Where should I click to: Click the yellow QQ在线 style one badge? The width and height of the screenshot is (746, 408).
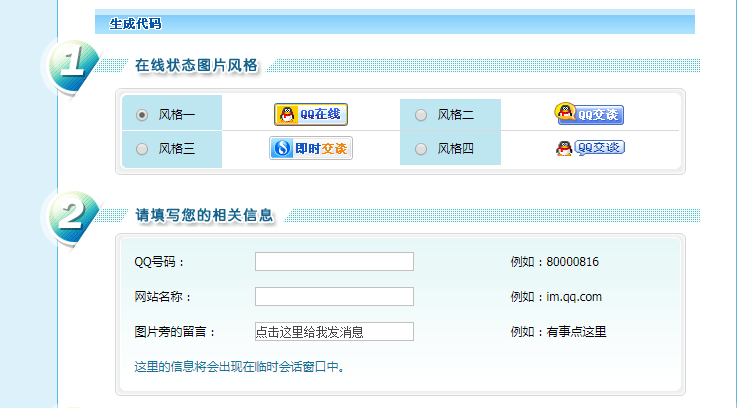tap(311, 114)
